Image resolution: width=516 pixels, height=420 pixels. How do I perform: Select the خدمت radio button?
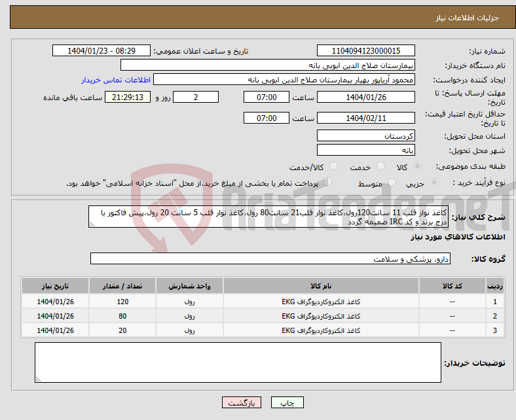(x=380, y=166)
